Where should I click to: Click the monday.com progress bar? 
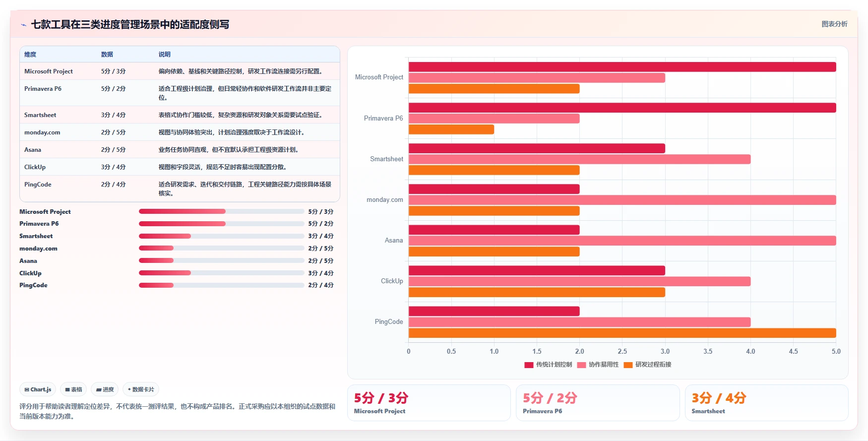(222, 248)
